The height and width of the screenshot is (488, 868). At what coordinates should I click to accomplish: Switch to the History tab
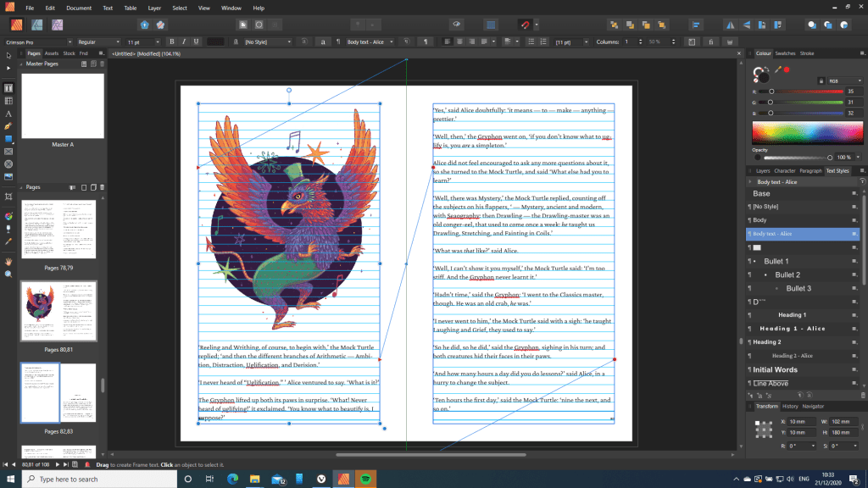tap(790, 407)
